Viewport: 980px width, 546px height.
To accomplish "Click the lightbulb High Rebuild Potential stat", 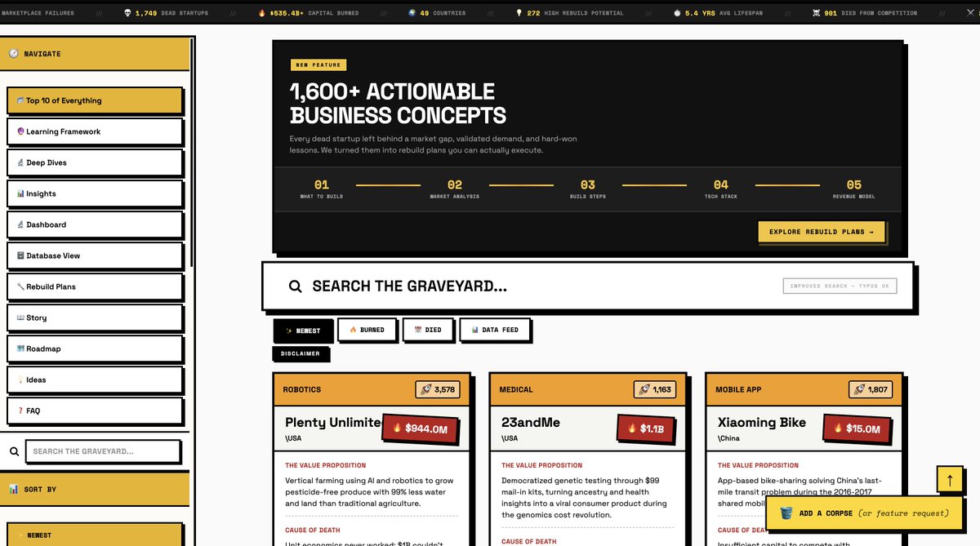I will 569,13.
